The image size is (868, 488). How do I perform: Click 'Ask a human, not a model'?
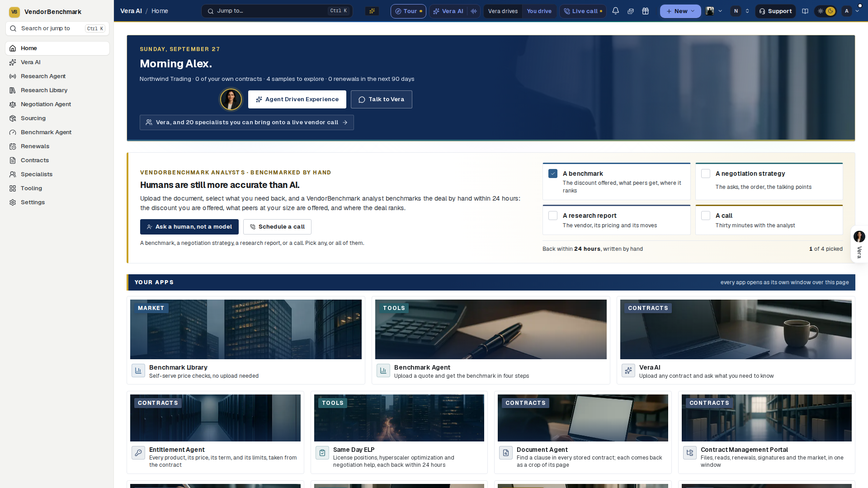coord(189,227)
